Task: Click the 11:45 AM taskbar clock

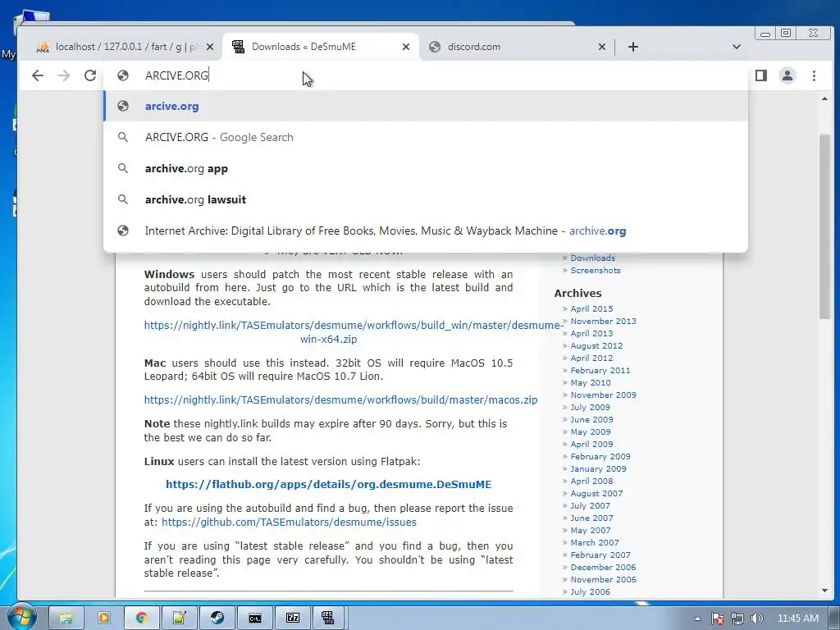Action: tap(797, 619)
